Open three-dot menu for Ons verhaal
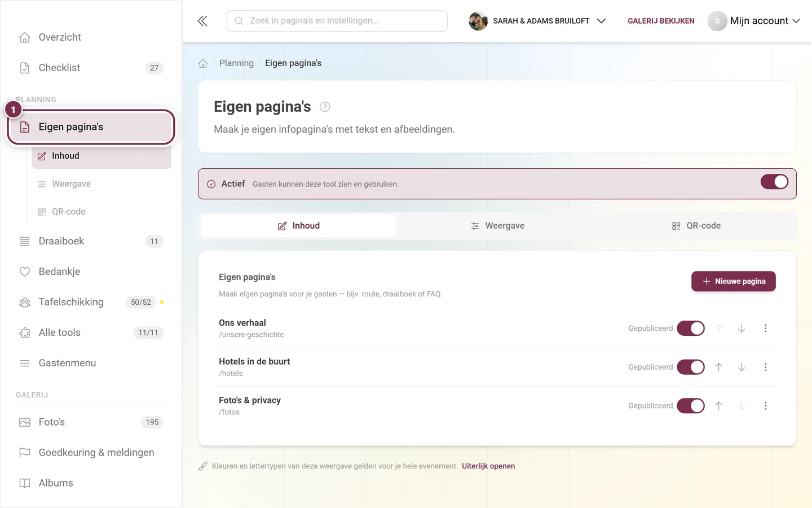 765,329
